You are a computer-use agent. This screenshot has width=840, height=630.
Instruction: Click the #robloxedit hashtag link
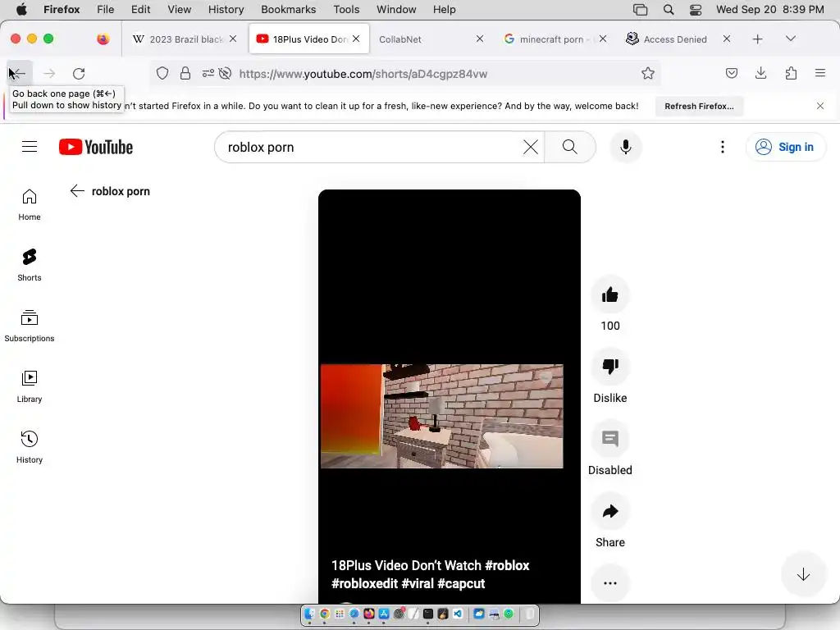[x=364, y=583]
